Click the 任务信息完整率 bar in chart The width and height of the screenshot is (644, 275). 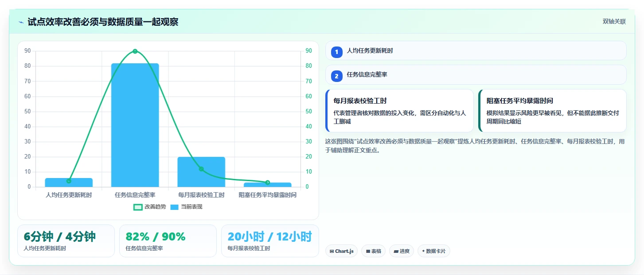coord(135,125)
